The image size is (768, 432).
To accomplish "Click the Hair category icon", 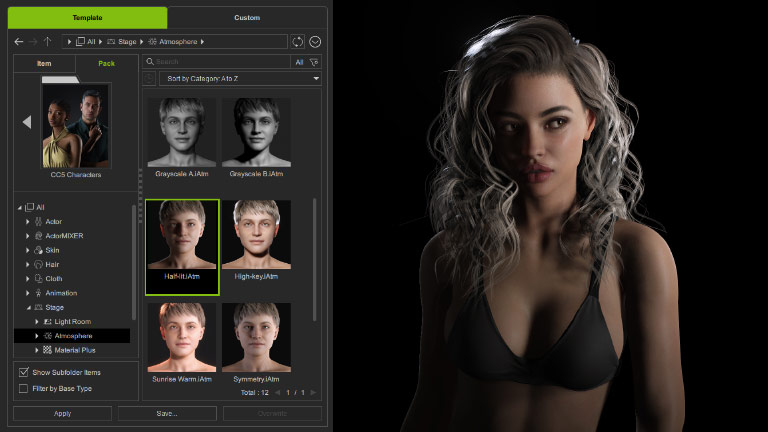I will 38,264.
